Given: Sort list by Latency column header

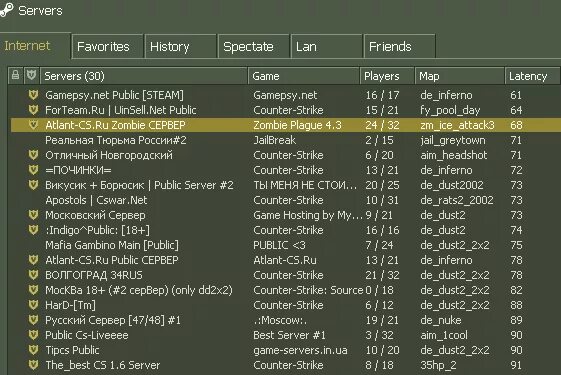Looking at the screenshot, I should coord(533,76).
